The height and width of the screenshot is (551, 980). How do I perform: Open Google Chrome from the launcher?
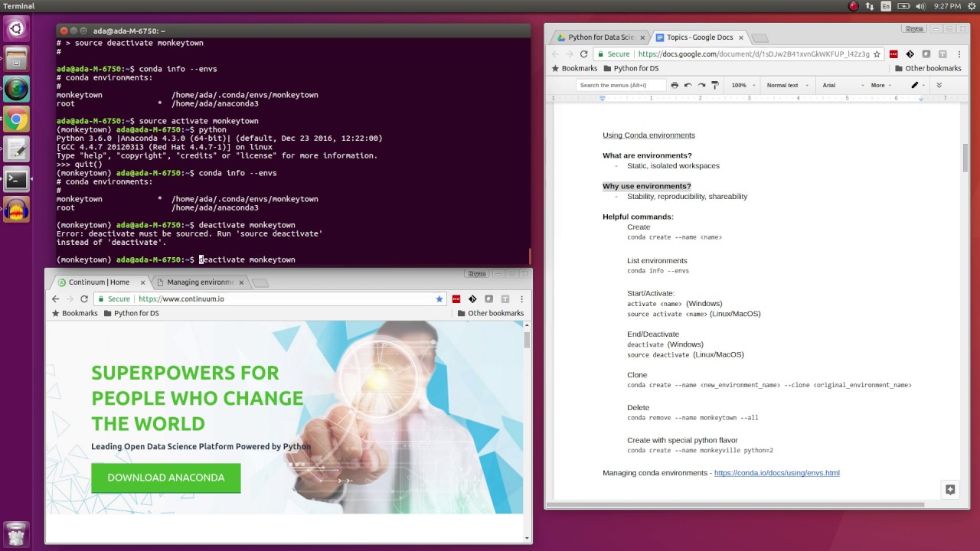click(x=16, y=119)
